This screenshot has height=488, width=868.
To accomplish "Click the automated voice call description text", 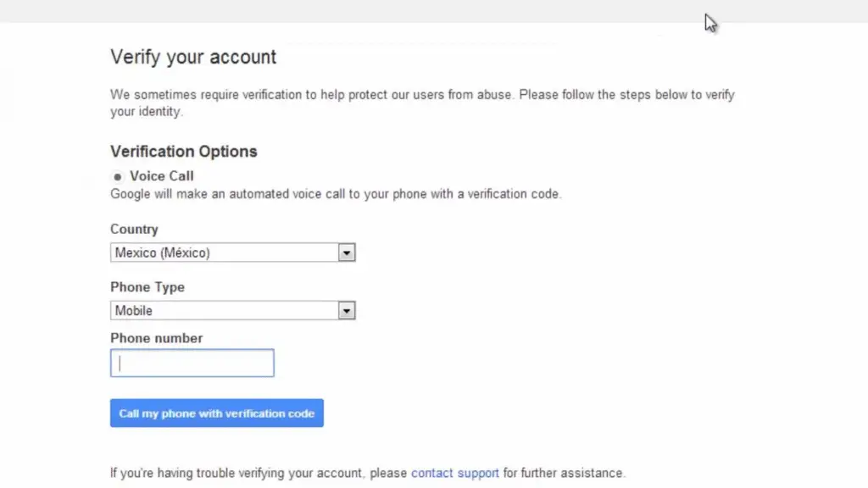I will coord(336,194).
